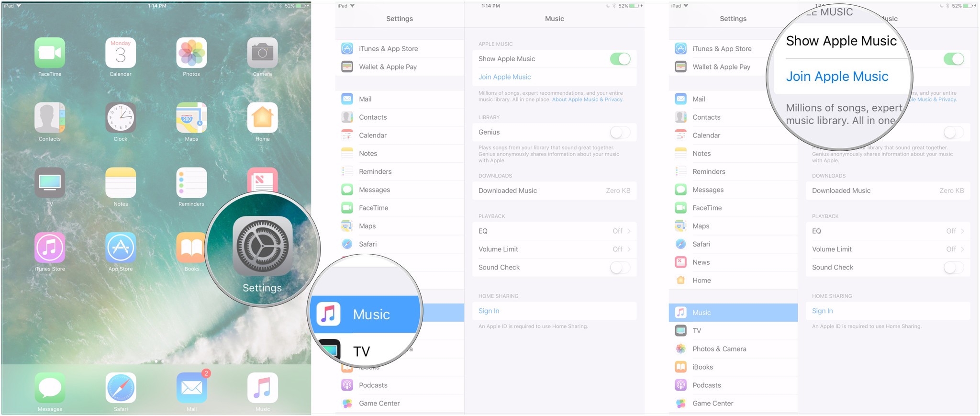The width and height of the screenshot is (980, 416).
Task: Open the iTunes Store app on the home screen
Action: 50,247
